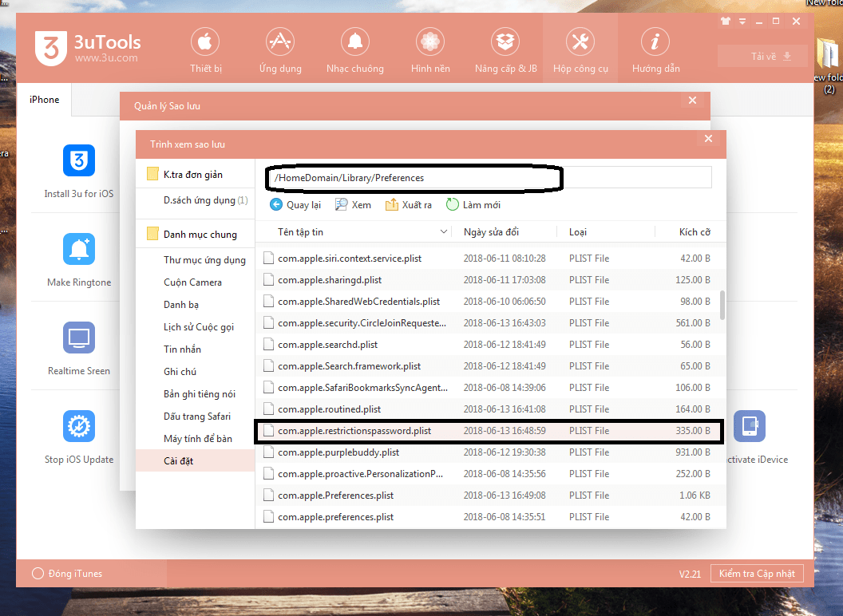
Task: Click the Tải về download button
Action: (x=762, y=57)
